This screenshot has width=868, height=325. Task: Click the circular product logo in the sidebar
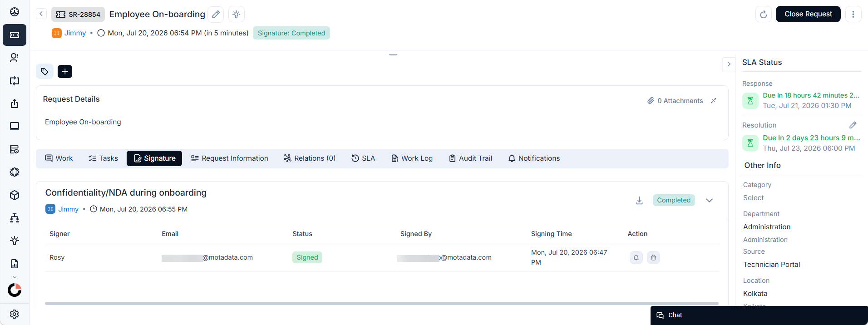(15, 290)
